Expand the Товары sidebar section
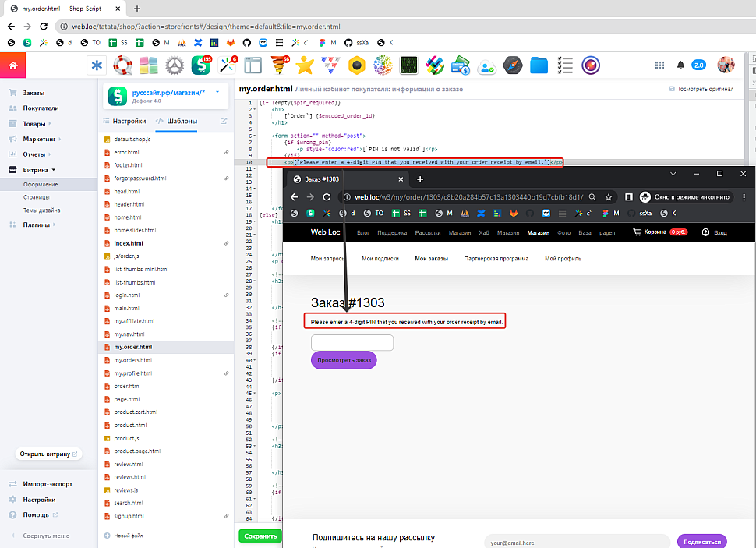This screenshot has width=756, height=548. pos(49,123)
